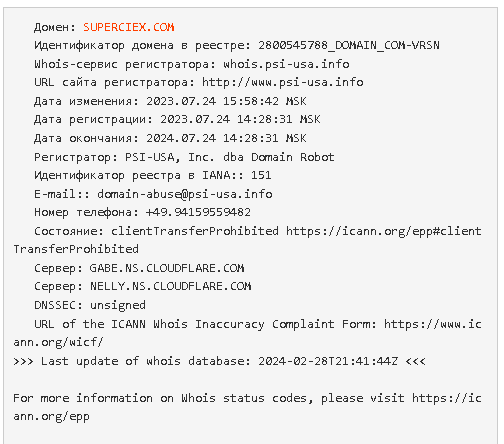Click the expiration date 2024.07.24 14:28:31
Screen dimensions: 504x444
coord(212,138)
